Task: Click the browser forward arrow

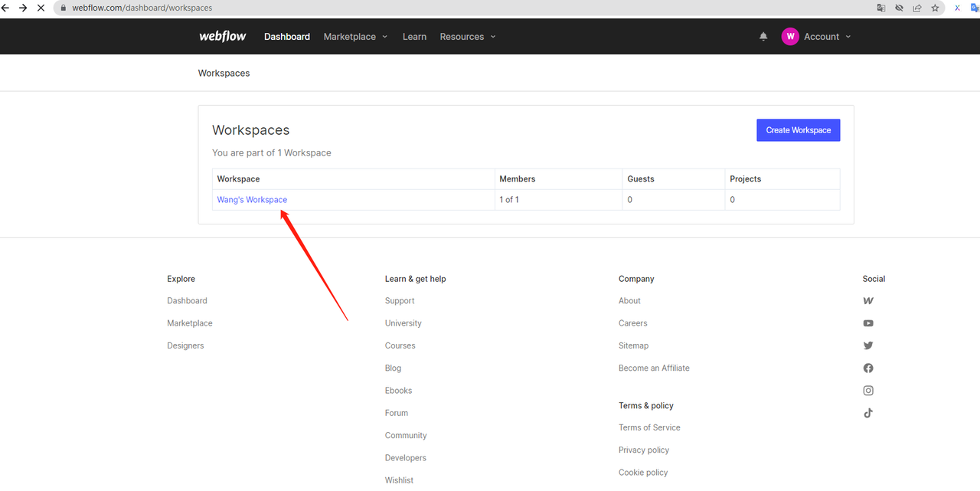Action: (x=23, y=8)
